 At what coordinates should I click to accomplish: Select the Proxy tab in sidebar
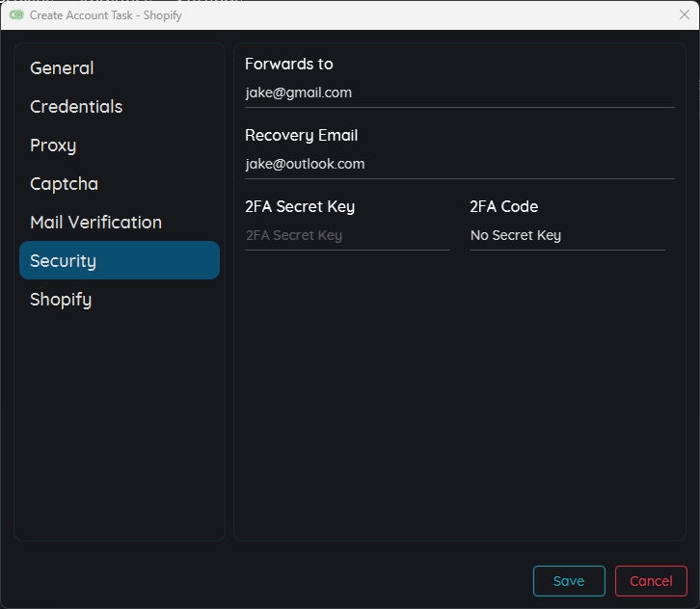click(x=53, y=146)
